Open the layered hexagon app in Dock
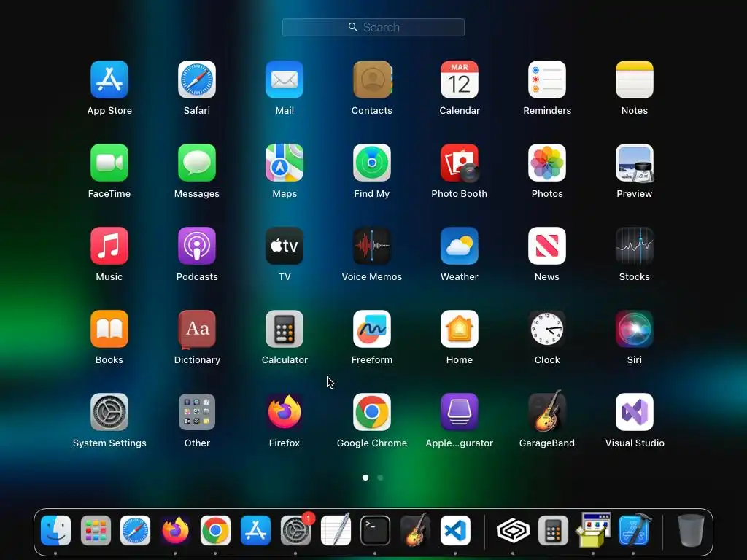Screen dimensions: 747x560 tap(513, 530)
